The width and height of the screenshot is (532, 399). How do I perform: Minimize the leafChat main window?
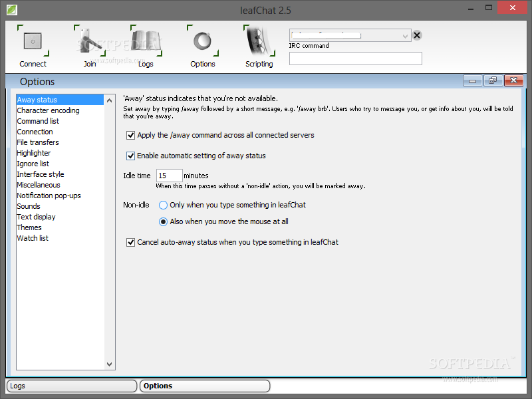coord(471,8)
